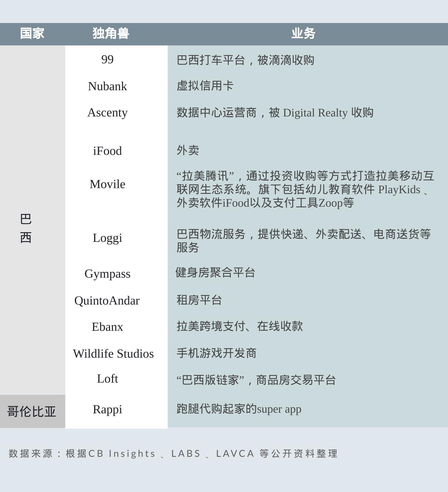Image resolution: width=448 pixels, height=492 pixels.
Task: Click the 数据来源 footer text
Action: [173, 453]
